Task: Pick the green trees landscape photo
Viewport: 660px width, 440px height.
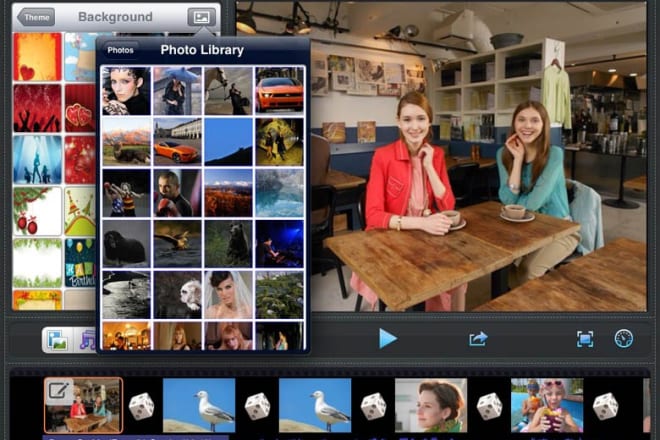Action: click(x=279, y=295)
